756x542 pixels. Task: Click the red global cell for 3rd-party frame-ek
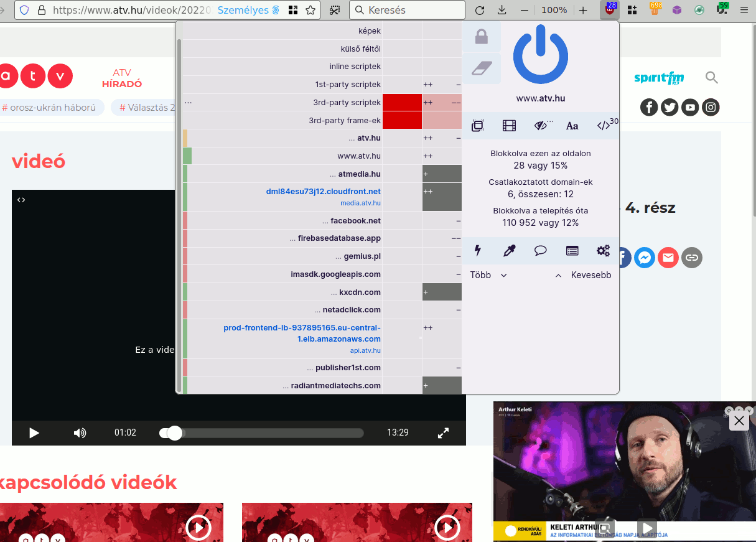(402, 120)
